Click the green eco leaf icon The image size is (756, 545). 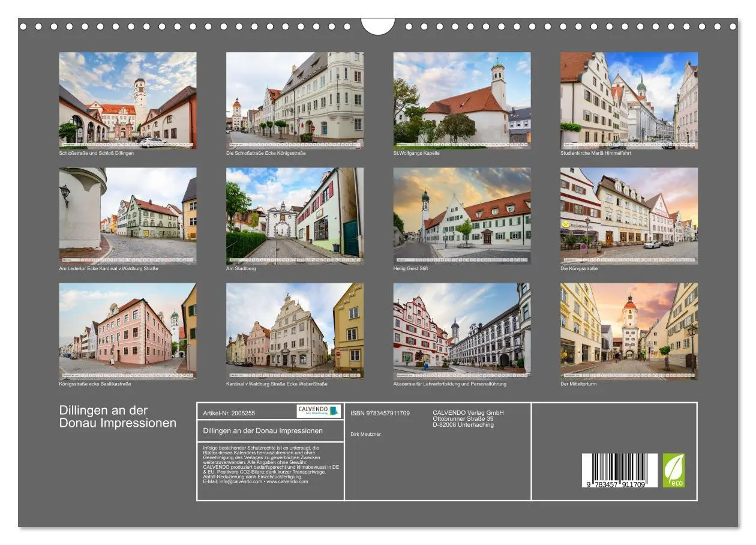pos(673,470)
